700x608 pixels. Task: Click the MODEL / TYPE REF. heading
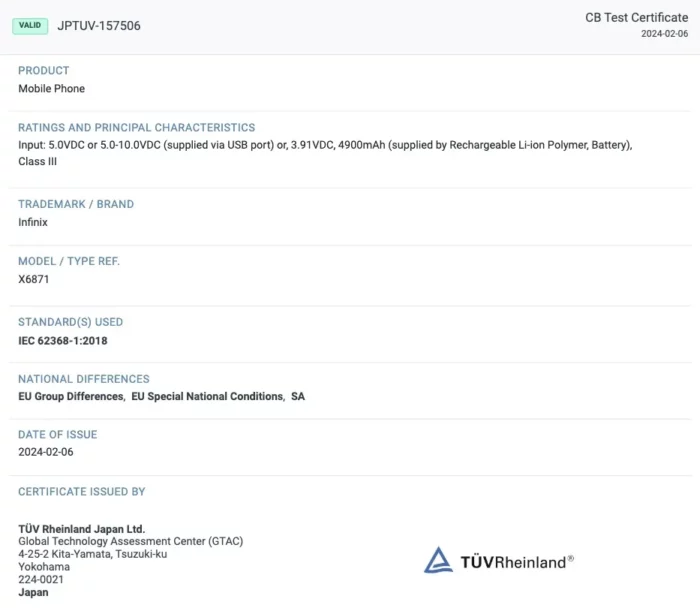click(x=69, y=261)
